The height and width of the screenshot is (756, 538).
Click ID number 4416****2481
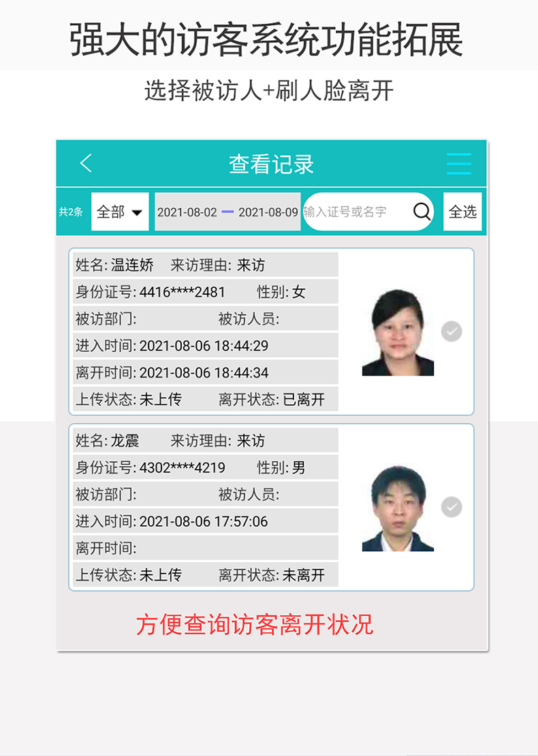[183, 292]
